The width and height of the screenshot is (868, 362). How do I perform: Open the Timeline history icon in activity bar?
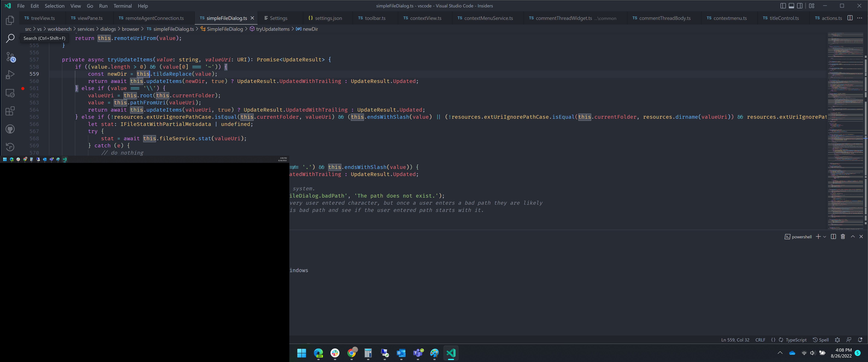pyautogui.click(x=10, y=147)
